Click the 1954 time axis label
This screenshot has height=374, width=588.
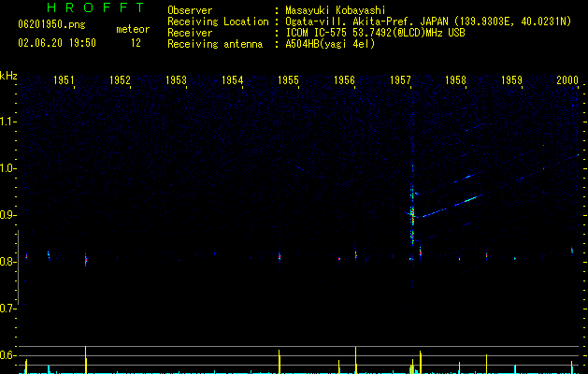click(x=232, y=79)
